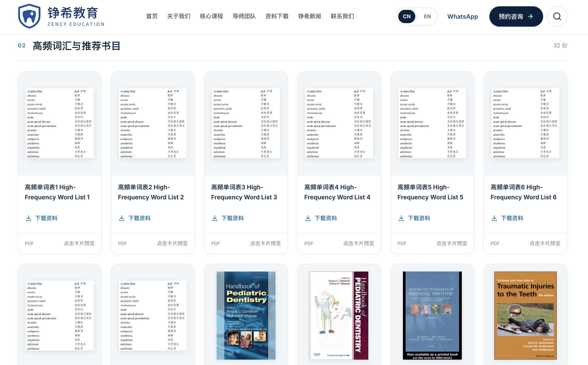Click download icon for Word List 3

(215, 218)
